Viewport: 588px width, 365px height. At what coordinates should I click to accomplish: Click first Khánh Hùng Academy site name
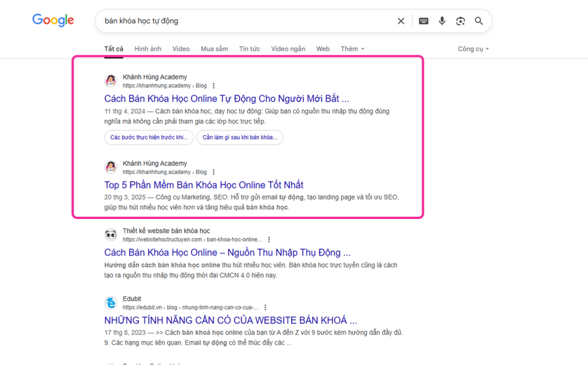coord(155,77)
